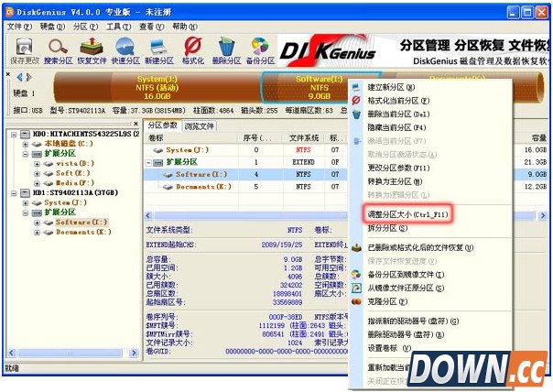
Task: Click the DiskGenius logo banner
Action: pos(328,50)
